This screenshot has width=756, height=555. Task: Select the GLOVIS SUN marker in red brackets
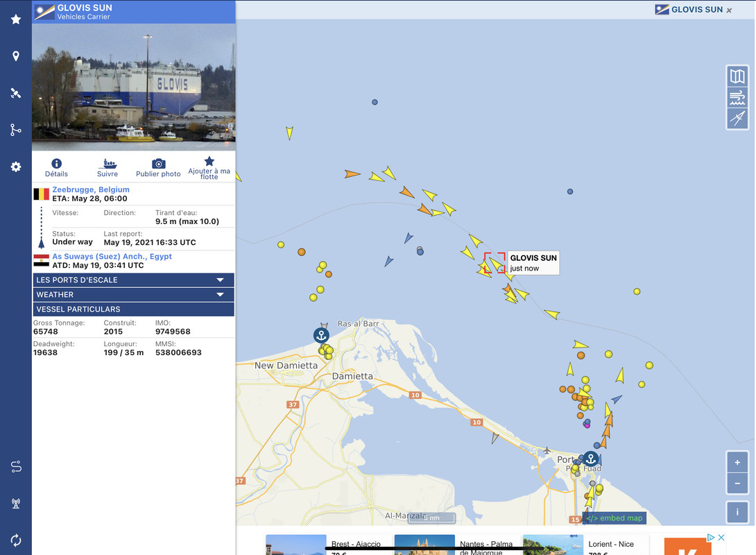click(x=495, y=263)
